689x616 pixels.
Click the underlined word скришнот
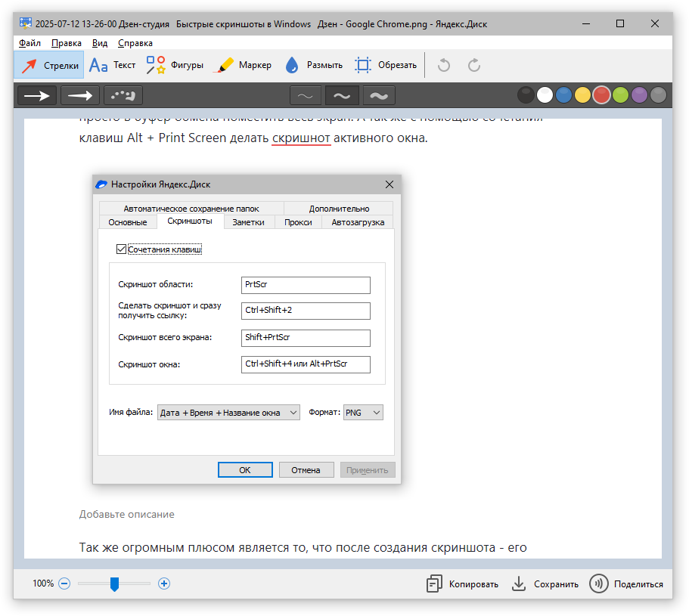(301, 138)
